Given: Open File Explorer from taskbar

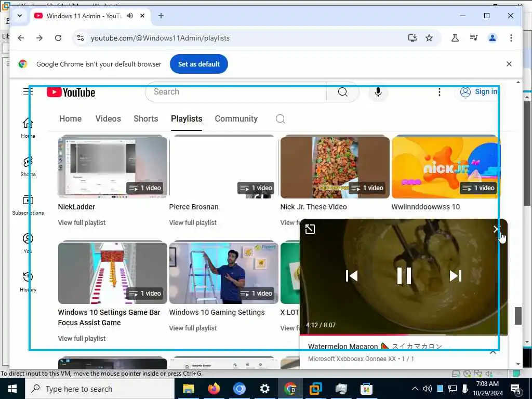Looking at the screenshot, I should [188, 389].
